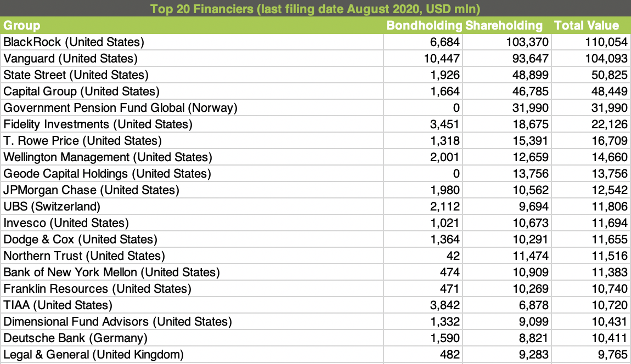Select Wellington's bondholding value 2,001
Viewport: 631px width, 364px height.
pyautogui.click(x=424, y=157)
